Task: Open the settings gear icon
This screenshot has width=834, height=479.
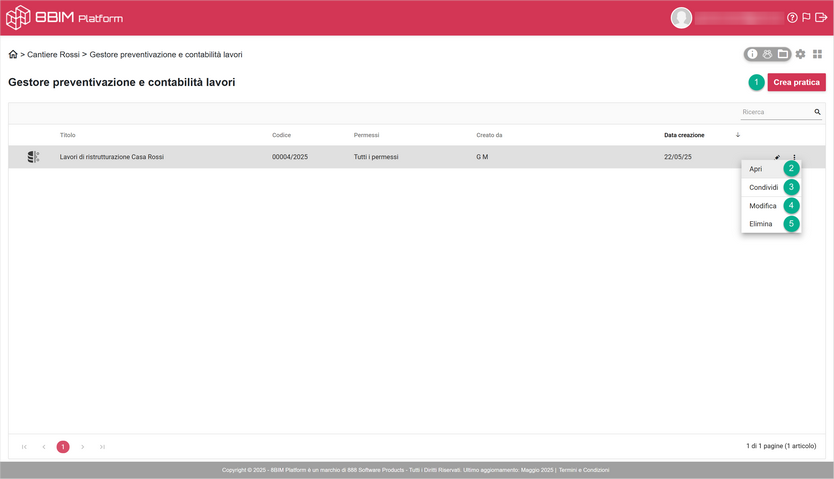Action: click(800, 54)
